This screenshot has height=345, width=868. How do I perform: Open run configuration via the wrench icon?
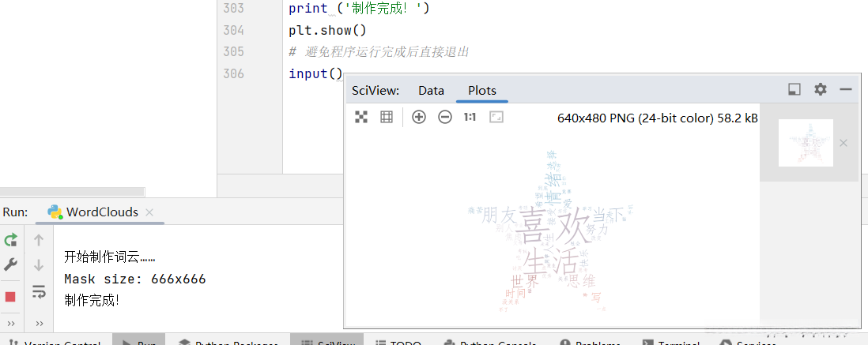(10, 264)
